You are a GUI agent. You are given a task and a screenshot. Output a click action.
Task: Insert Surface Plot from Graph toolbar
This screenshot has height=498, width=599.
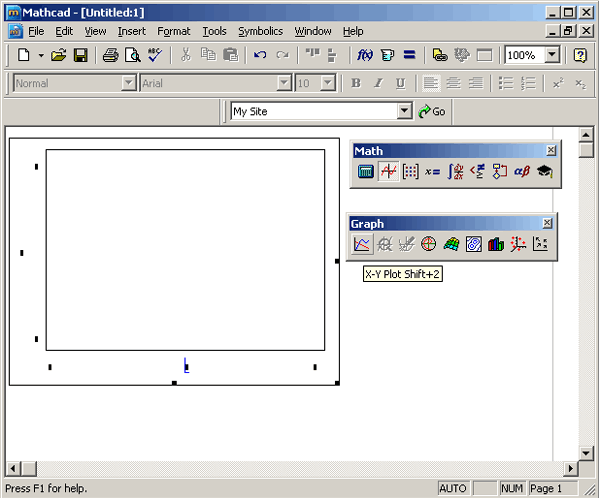click(451, 244)
